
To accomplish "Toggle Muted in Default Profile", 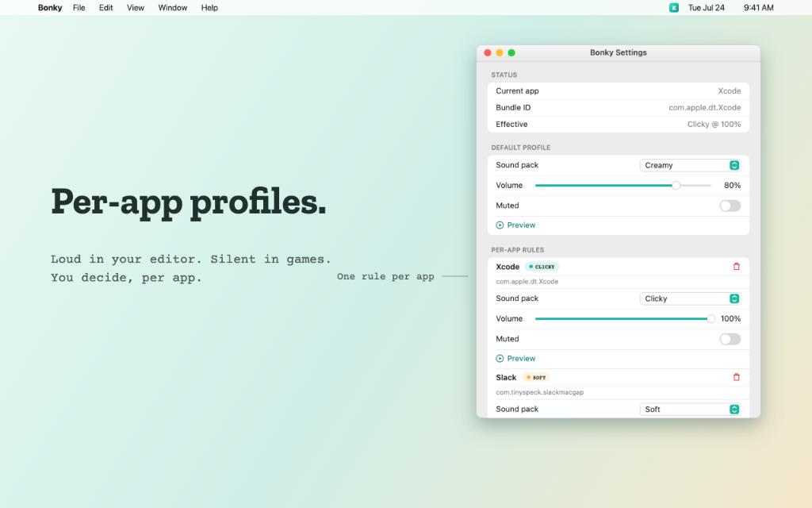I will pos(730,206).
